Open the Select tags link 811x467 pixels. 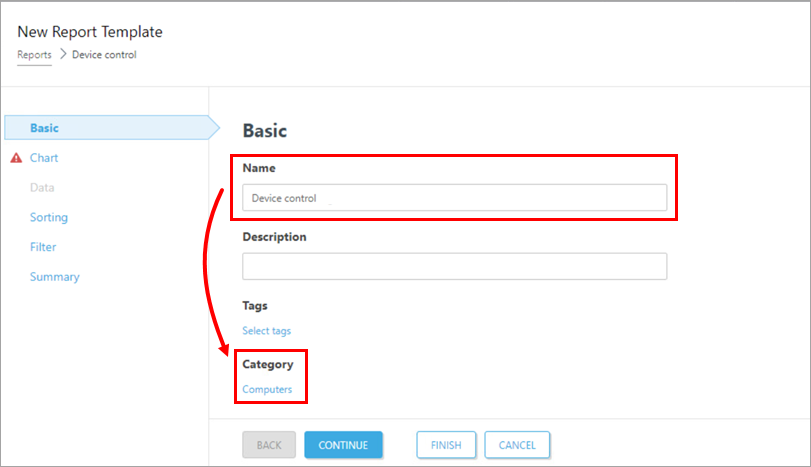pyautogui.click(x=267, y=331)
